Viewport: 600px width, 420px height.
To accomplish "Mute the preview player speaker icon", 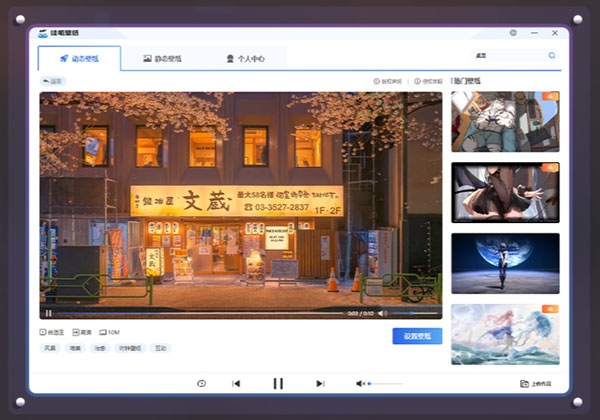I will pyautogui.click(x=382, y=313).
